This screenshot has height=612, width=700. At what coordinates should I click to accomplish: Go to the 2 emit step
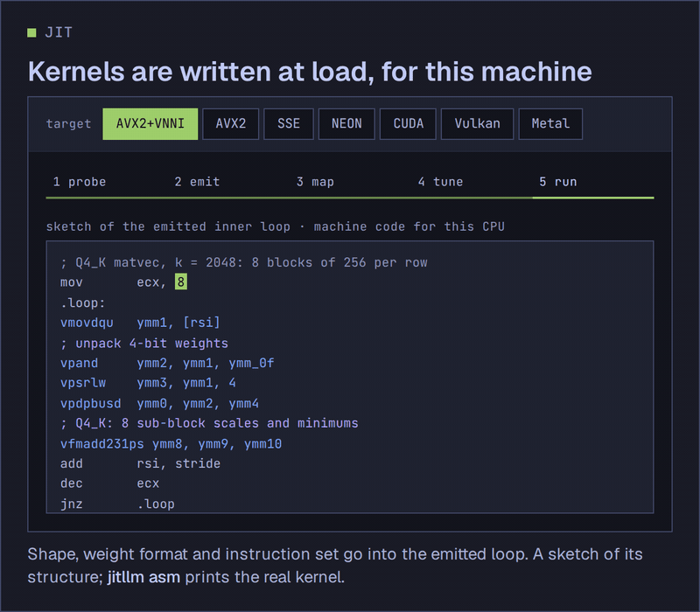click(198, 182)
